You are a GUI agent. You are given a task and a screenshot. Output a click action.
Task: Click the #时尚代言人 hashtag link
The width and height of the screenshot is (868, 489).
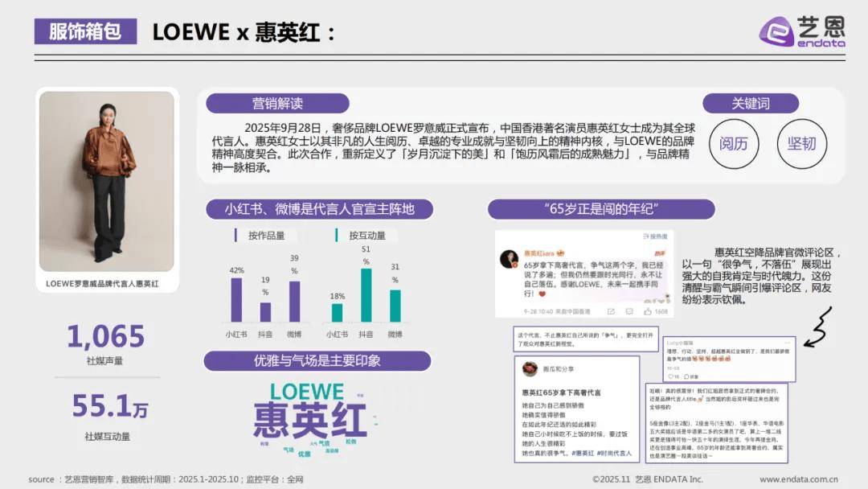click(614, 453)
